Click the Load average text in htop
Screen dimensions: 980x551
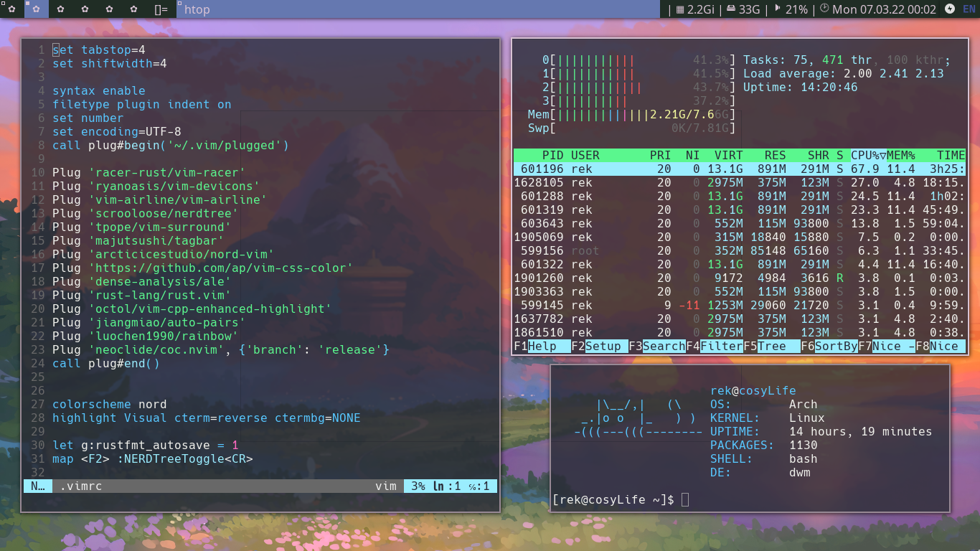click(x=844, y=73)
